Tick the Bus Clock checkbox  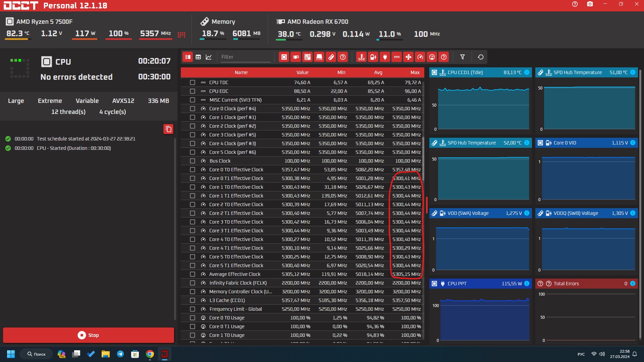[192, 161]
